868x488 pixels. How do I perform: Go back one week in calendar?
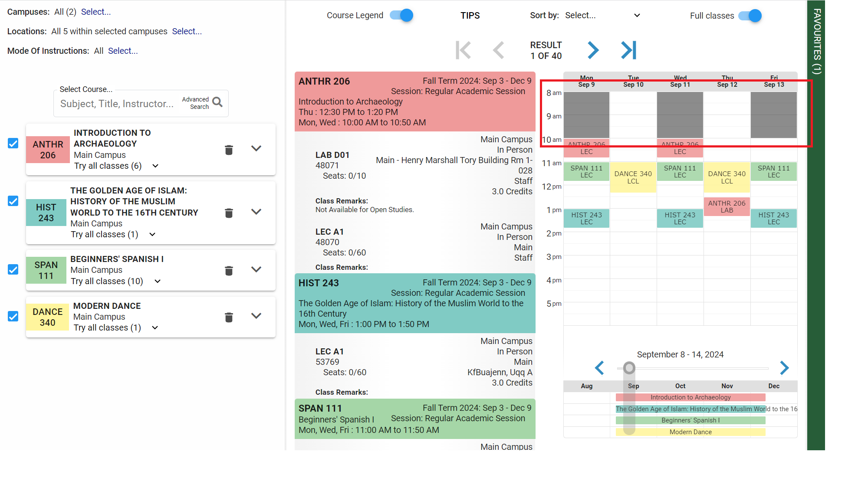coord(599,368)
